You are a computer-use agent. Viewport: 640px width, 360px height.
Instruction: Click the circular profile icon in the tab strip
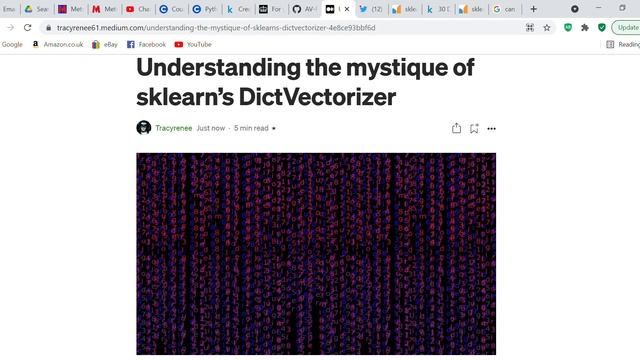point(575,9)
